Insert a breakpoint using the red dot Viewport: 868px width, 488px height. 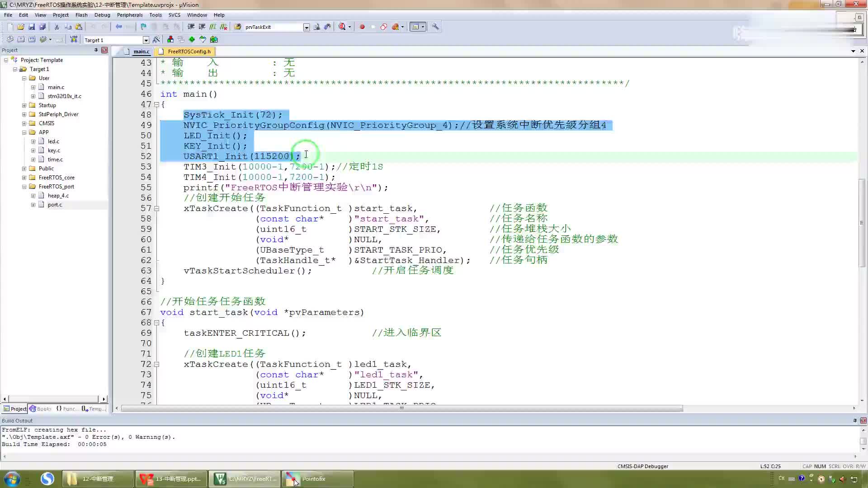tap(362, 27)
